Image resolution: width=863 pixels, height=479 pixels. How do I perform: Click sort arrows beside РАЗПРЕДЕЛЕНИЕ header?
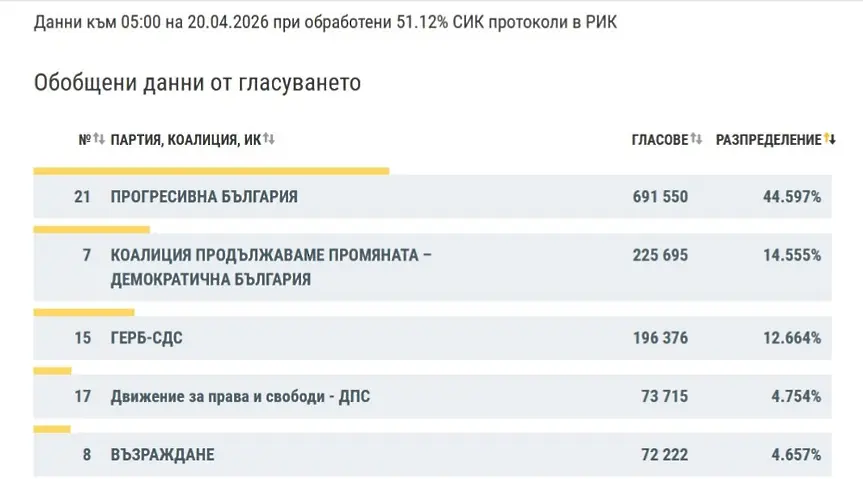pyautogui.click(x=830, y=140)
